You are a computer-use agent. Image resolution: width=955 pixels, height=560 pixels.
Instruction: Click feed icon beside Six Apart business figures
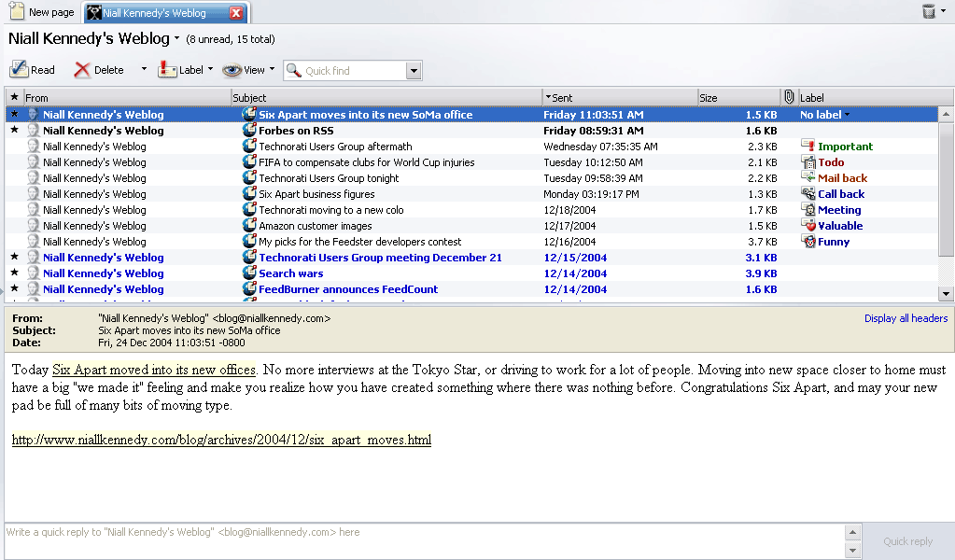tap(249, 193)
